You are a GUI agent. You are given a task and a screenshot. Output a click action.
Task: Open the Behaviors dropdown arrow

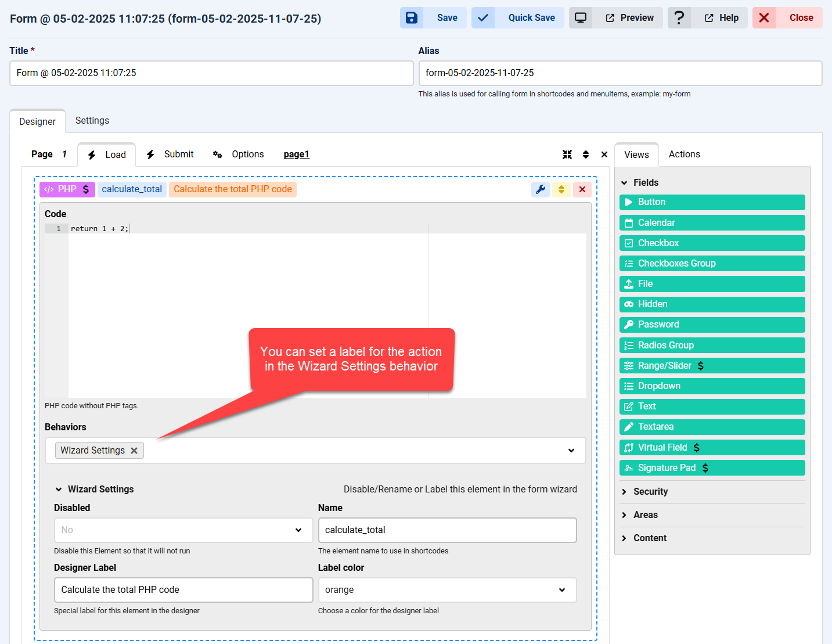(x=571, y=451)
